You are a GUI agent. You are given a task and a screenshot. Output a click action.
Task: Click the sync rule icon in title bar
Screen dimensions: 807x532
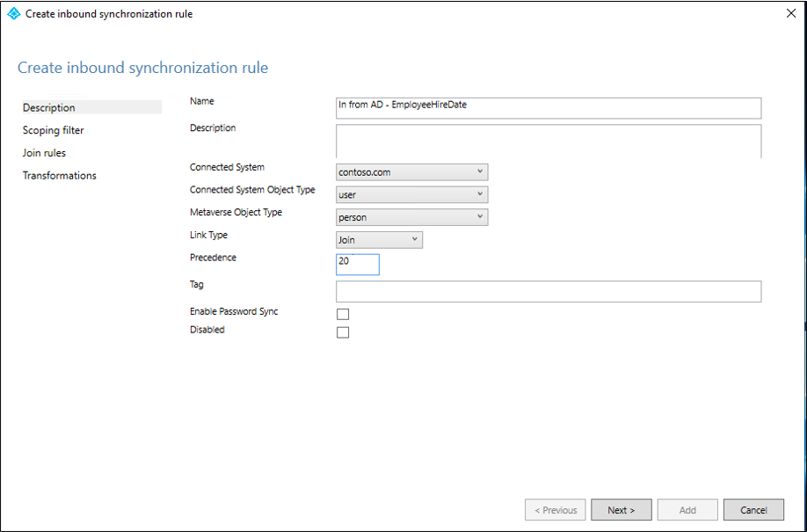(12, 13)
